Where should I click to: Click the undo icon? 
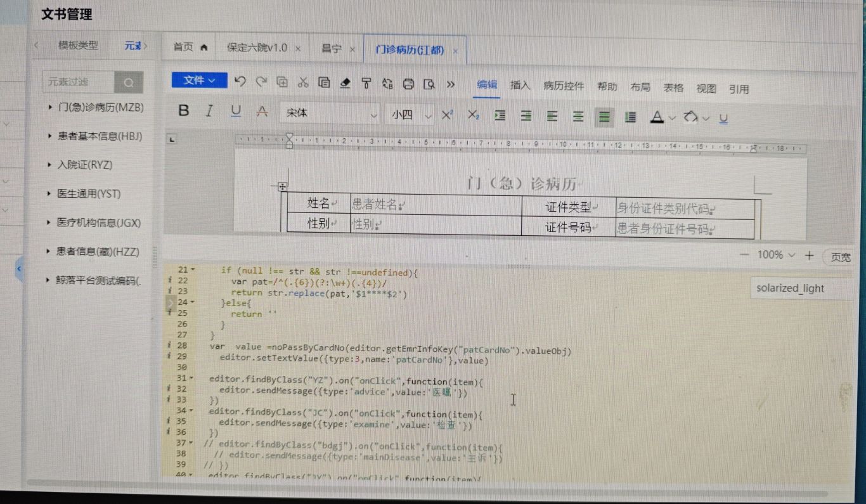click(x=240, y=82)
